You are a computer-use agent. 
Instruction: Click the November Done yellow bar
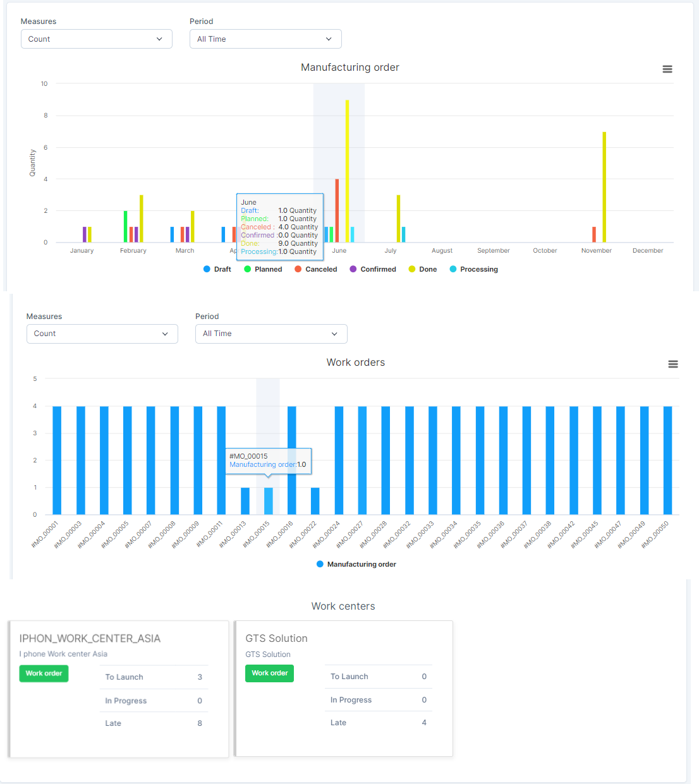604,190
